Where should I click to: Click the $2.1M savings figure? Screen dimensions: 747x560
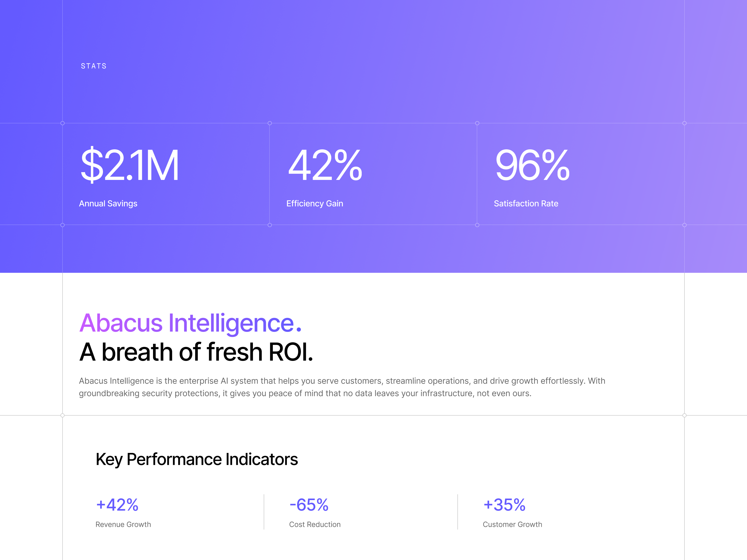[x=130, y=165]
